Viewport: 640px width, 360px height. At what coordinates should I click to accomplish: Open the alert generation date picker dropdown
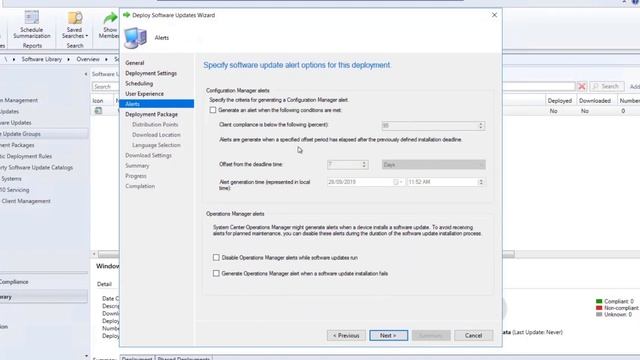click(398, 182)
